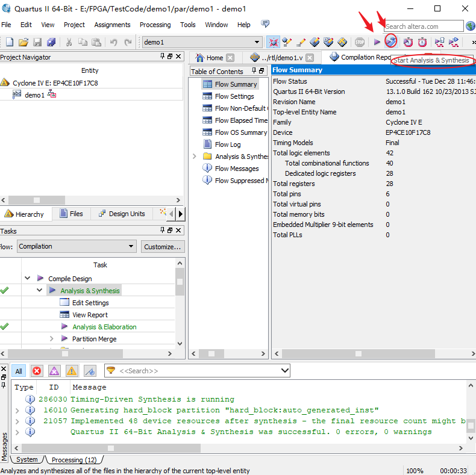Viewport: 476px width, 475px height.
Task: Click the first simulation waveform icon
Action: click(439, 42)
